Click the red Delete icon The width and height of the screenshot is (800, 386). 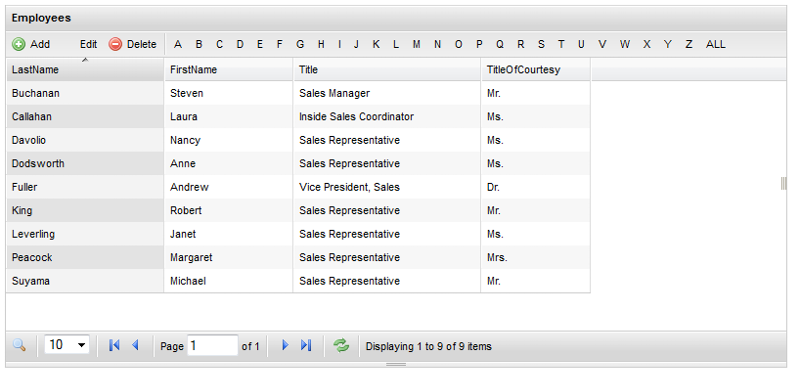pyautogui.click(x=115, y=44)
